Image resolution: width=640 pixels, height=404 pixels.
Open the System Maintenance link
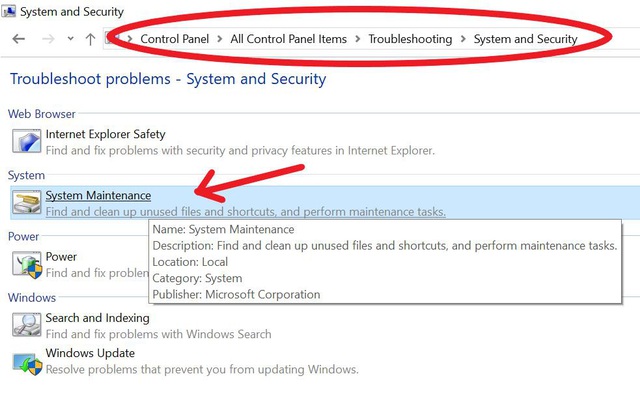point(98,195)
